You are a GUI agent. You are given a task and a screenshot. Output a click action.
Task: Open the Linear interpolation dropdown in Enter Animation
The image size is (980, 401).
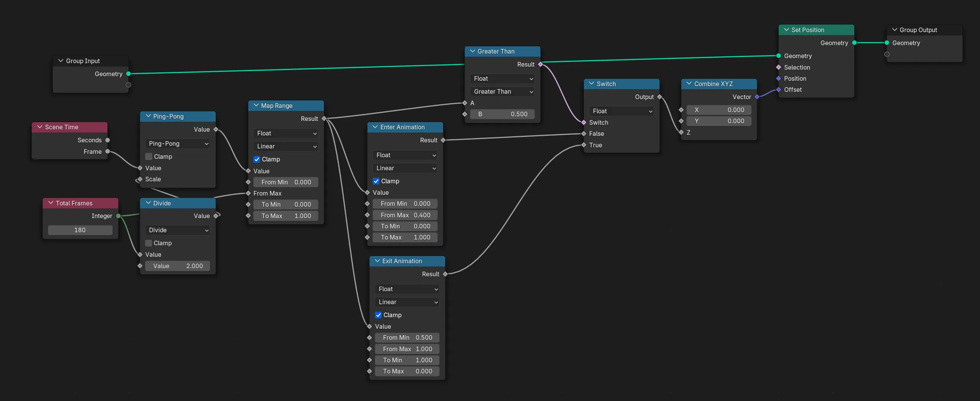click(405, 168)
